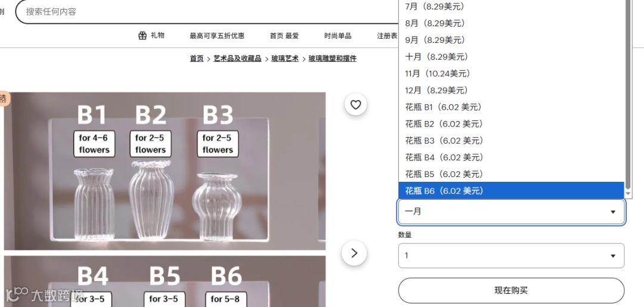Click the 现在购买 button
The image size is (644, 307).
(512, 290)
